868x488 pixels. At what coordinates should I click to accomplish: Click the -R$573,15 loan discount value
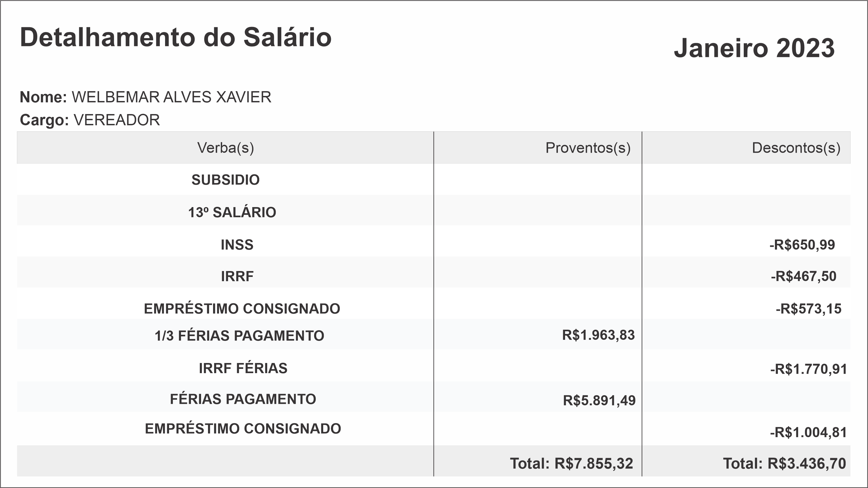808,309
